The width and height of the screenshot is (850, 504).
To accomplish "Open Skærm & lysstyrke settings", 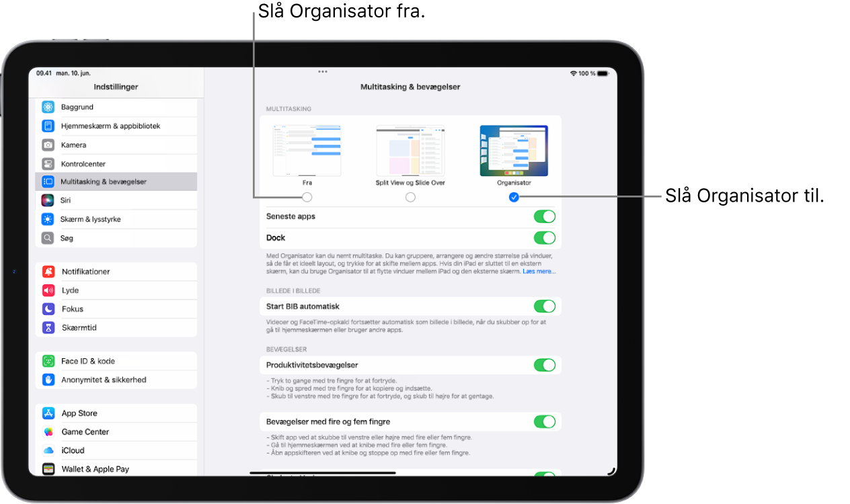I will pos(116,219).
